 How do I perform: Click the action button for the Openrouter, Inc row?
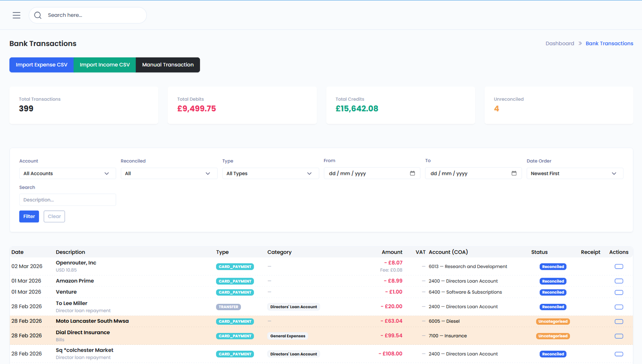(619, 266)
